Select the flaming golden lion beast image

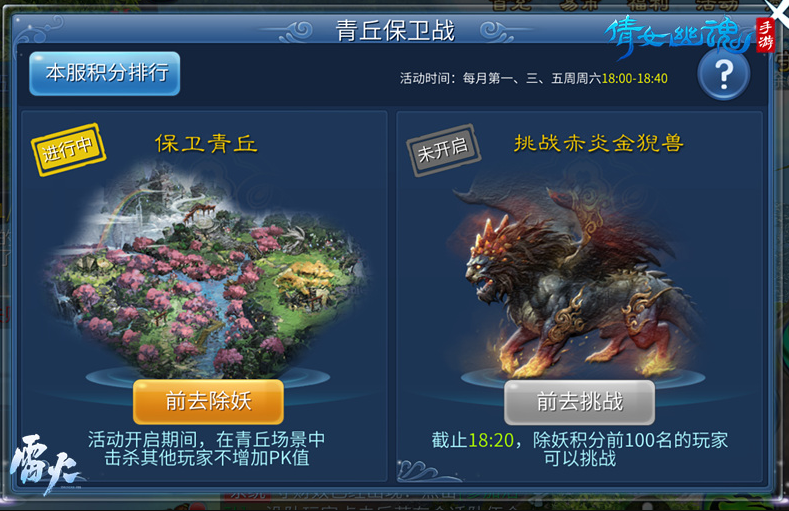(x=579, y=282)
